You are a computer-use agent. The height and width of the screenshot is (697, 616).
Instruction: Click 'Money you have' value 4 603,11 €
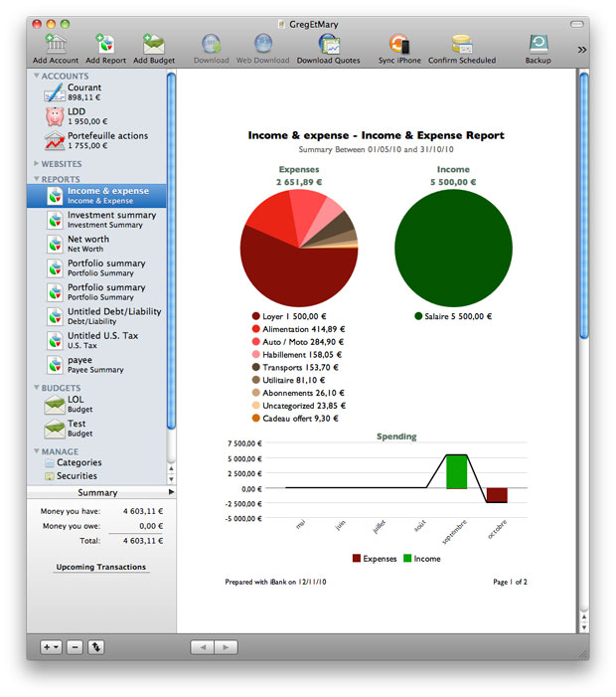143,511
